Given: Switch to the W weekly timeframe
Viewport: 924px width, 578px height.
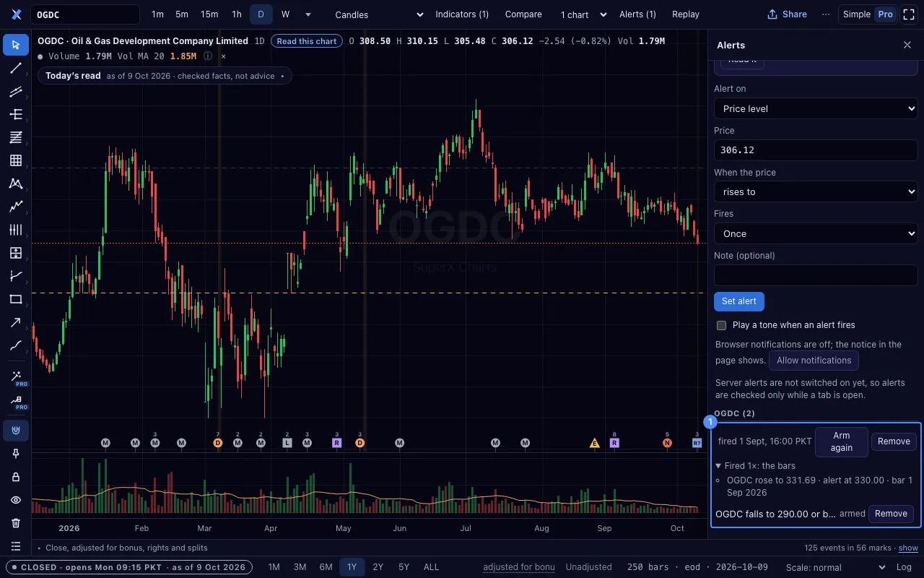Looking at the screenshot, I should (x=285, y=14).
